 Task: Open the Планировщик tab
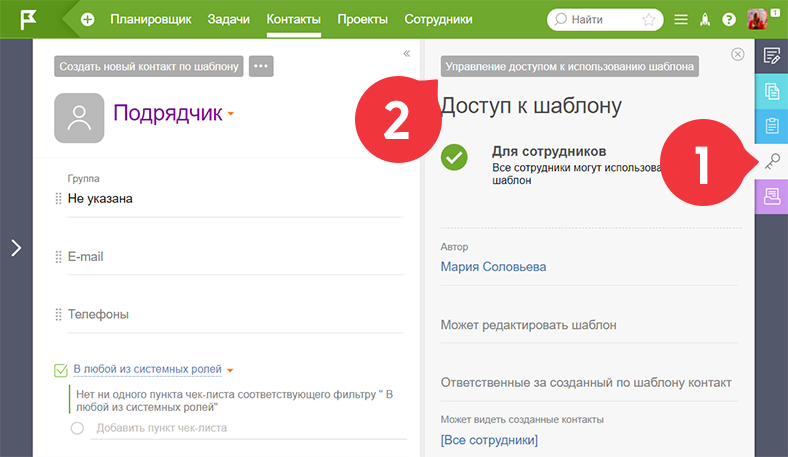(x=151, y=20)
